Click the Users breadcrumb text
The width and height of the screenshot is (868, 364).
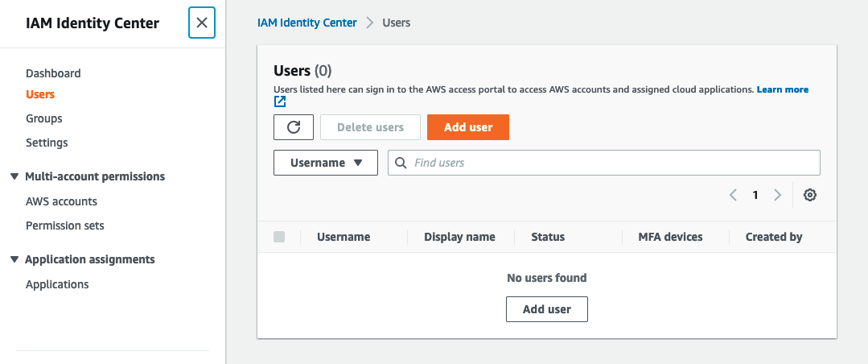point(397,23)
